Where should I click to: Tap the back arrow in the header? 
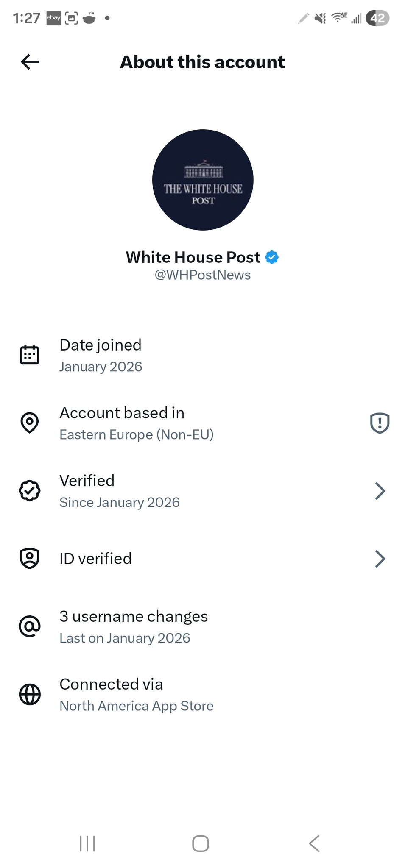(30, 62)
